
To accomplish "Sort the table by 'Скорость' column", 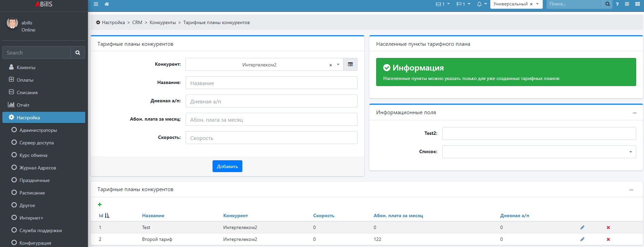I will 324,215.
